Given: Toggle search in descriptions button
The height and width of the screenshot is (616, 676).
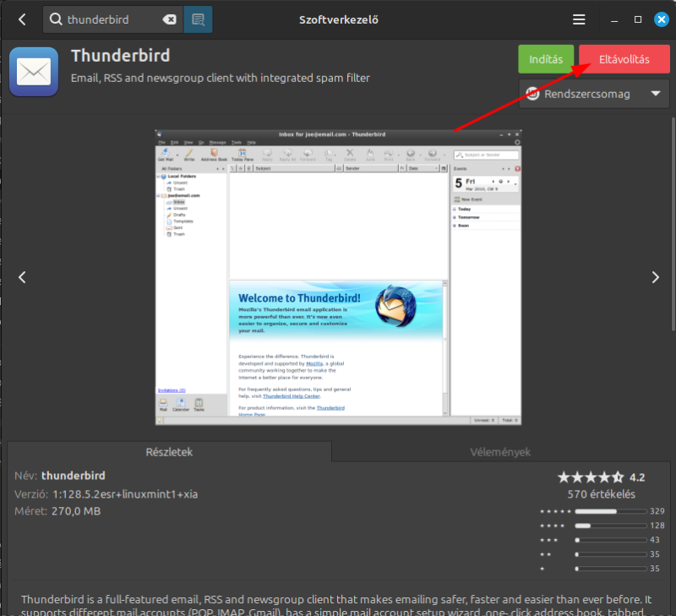Looking at the screenshot, I should [x=198, y=19].
